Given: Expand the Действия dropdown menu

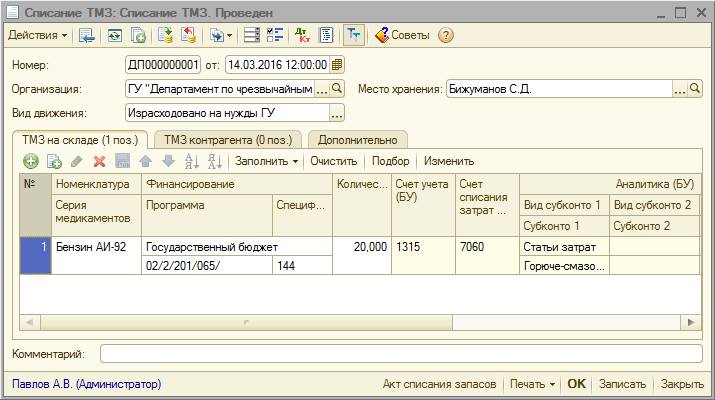Looking at the screenshot, I should point(38,35).
